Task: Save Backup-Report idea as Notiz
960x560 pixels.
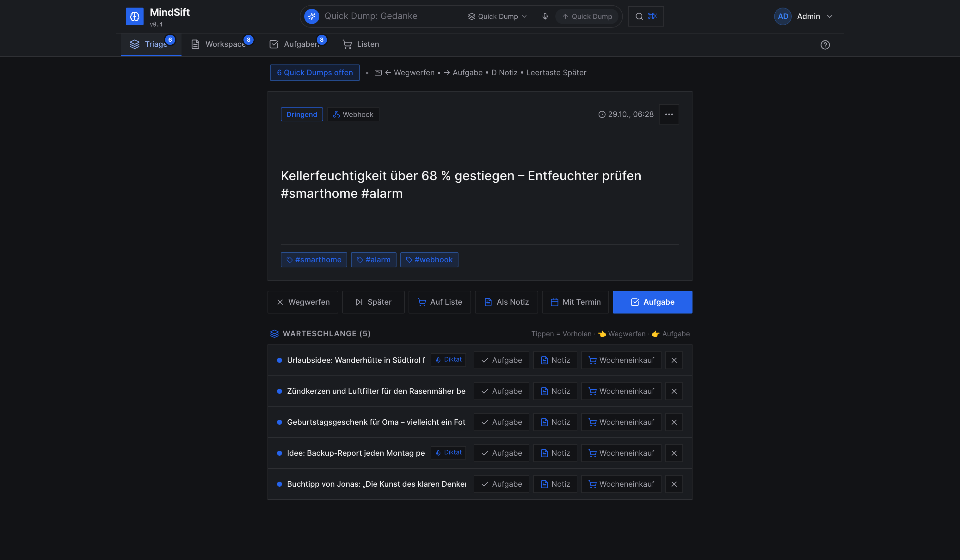Action: tap(555, 453)
